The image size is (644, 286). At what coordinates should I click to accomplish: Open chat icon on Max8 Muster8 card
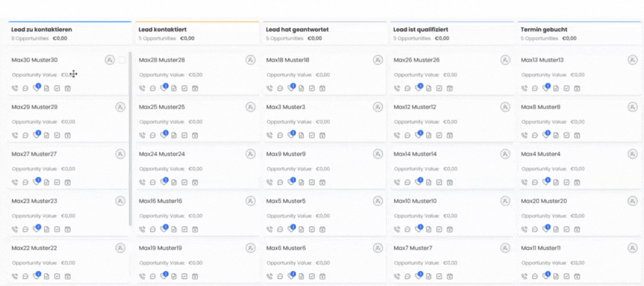coord(535,135)
